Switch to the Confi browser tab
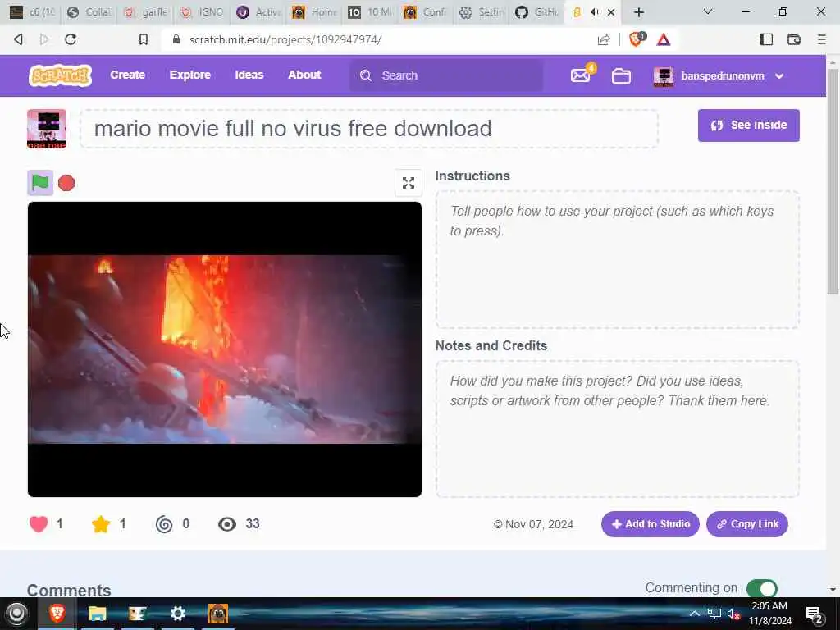This screenshot has width=840, height=630. [427, 12]
